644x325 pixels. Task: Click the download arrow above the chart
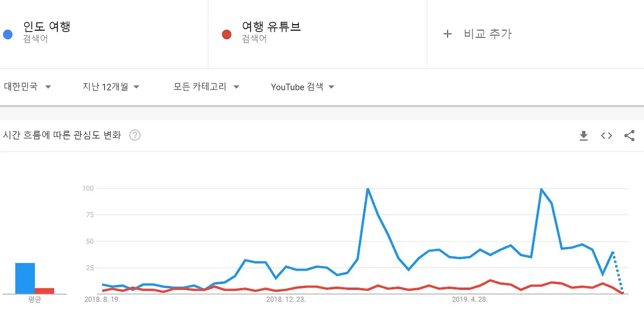tap(584, 135)
